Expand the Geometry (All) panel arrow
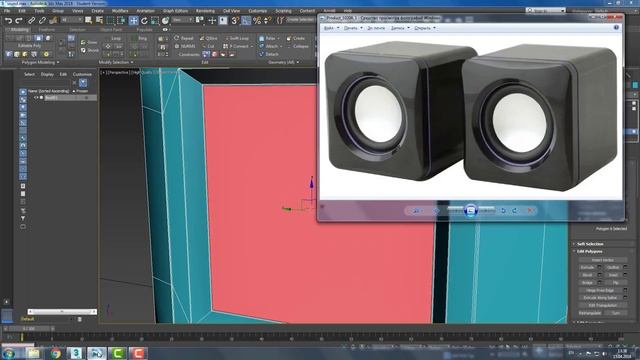 pos(298,62)
